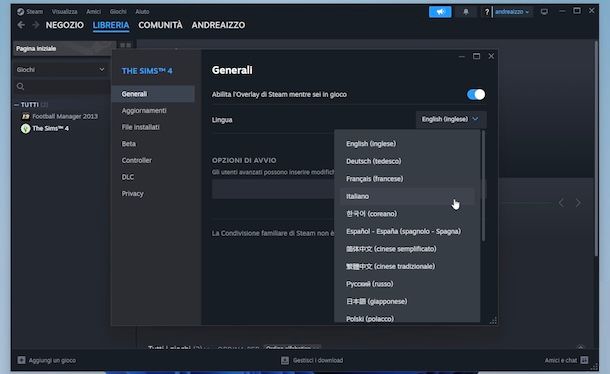Viewport: 610px width, 374px height.
Task: Toggle the Steam Overlay switch
Action: tap(476, 95)
